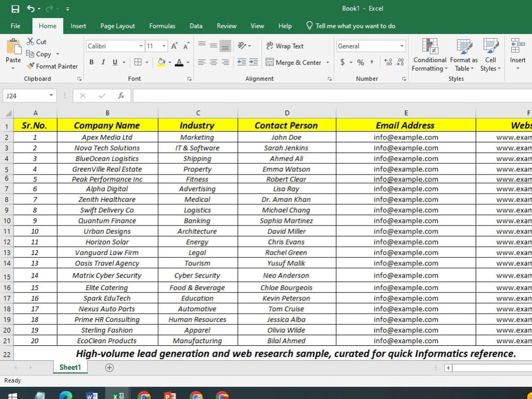Click Increase Indent icon

253,62
